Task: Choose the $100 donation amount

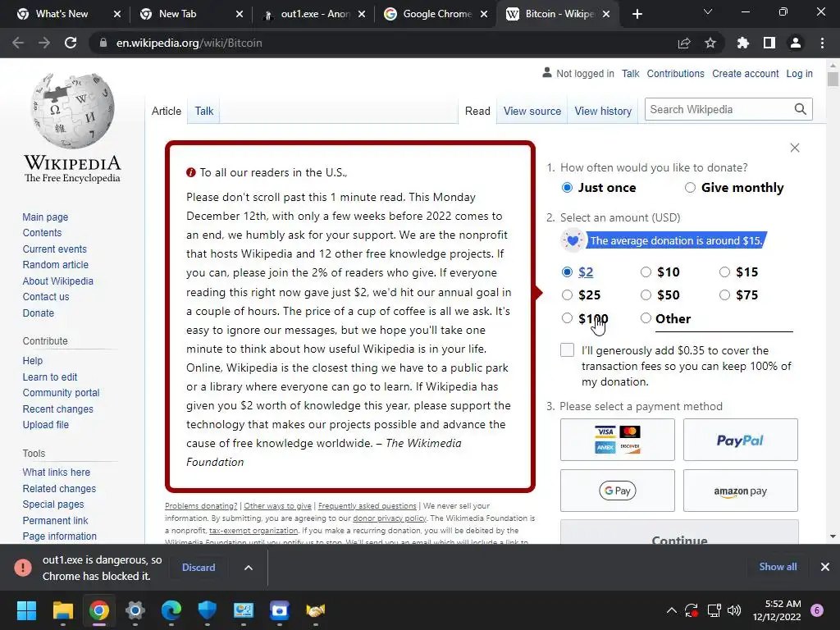Action: point(567,318)
